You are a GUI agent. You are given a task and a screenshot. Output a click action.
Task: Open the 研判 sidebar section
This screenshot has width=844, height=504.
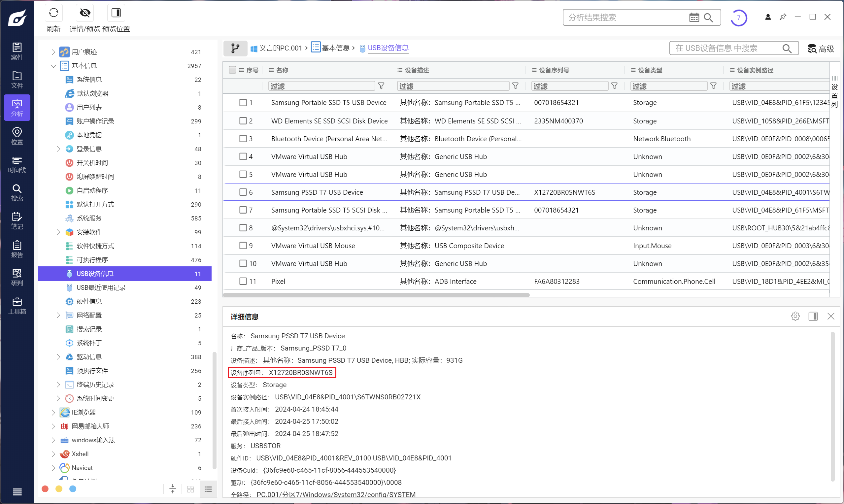17,277
